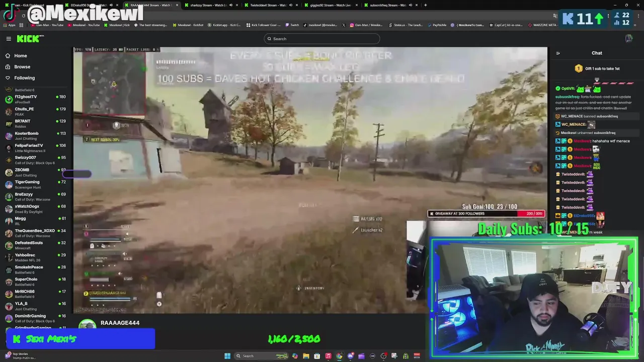Open a new browser tab
The width and height of the screenshot is (644, 362).
pos(426,5)
